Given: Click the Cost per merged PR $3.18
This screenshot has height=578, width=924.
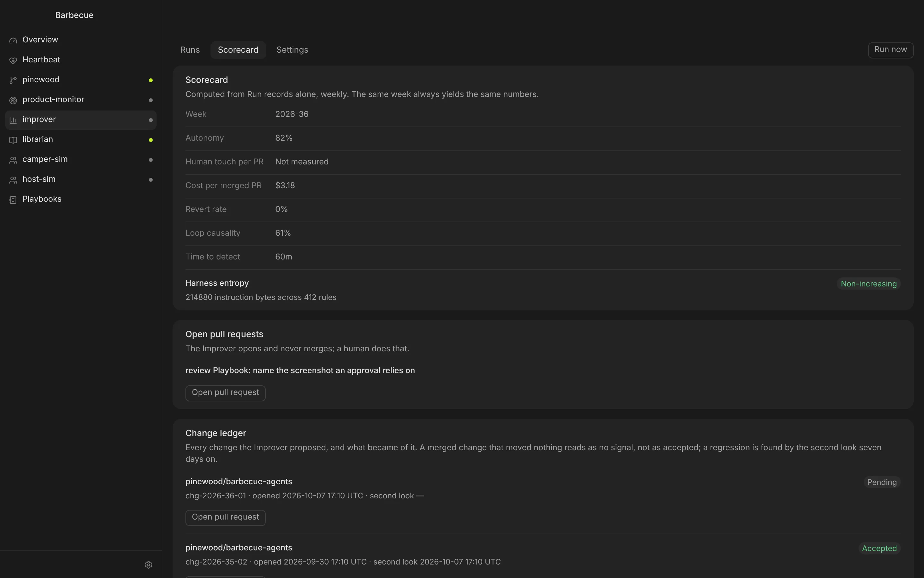Looking at the screenshot, I should tap(285, 185).
